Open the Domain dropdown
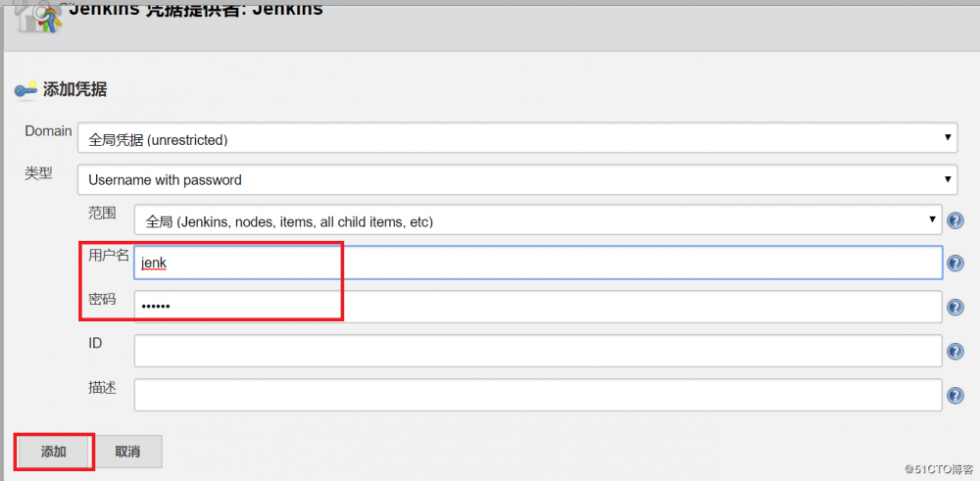This screenshot has width=980, height=481. 517,139
